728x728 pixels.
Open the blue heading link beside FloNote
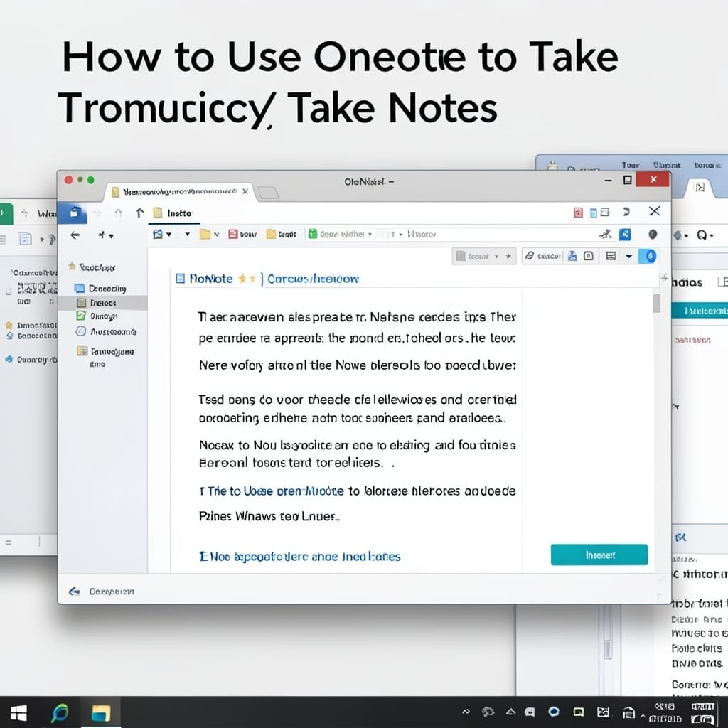[314, 279]
